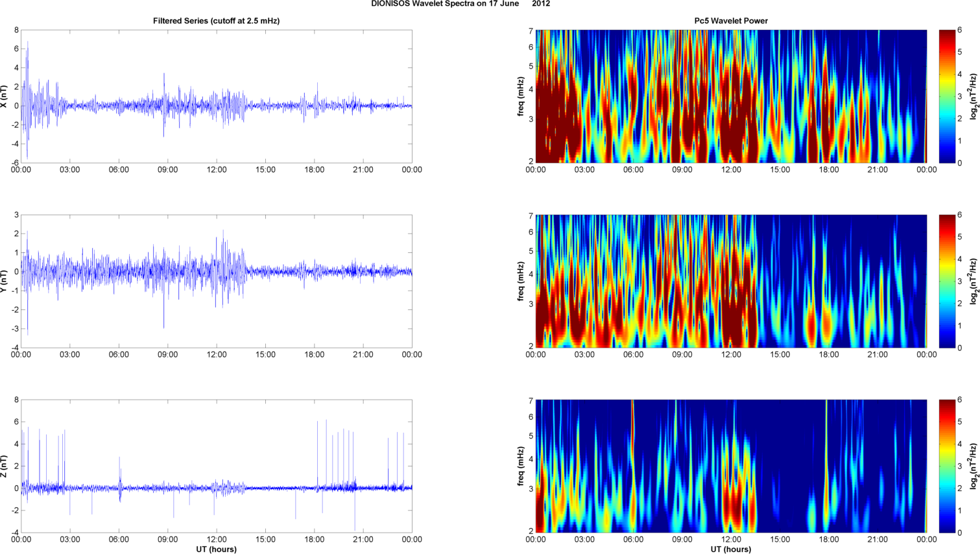Click the colorbar beside the top wavelet plot
980x554 pixels.
click(947, 96)
